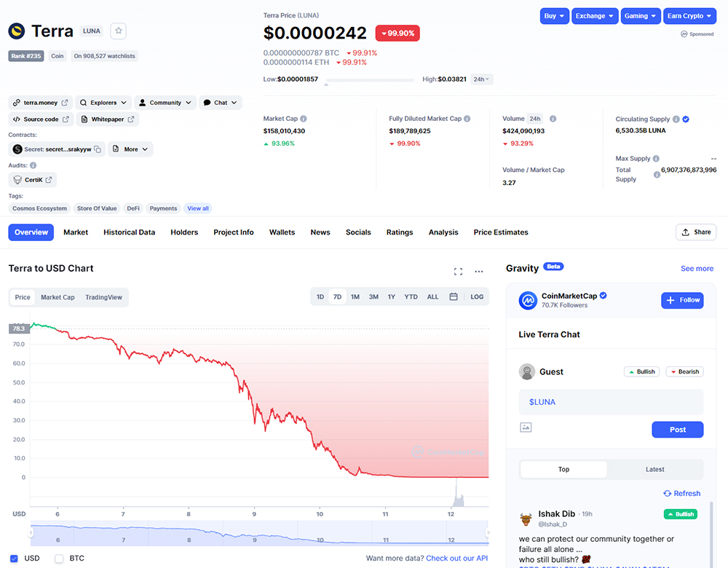Click the Market Cap info icon
The width and height of the screenshot is (728, 568).
pos(304,119)
